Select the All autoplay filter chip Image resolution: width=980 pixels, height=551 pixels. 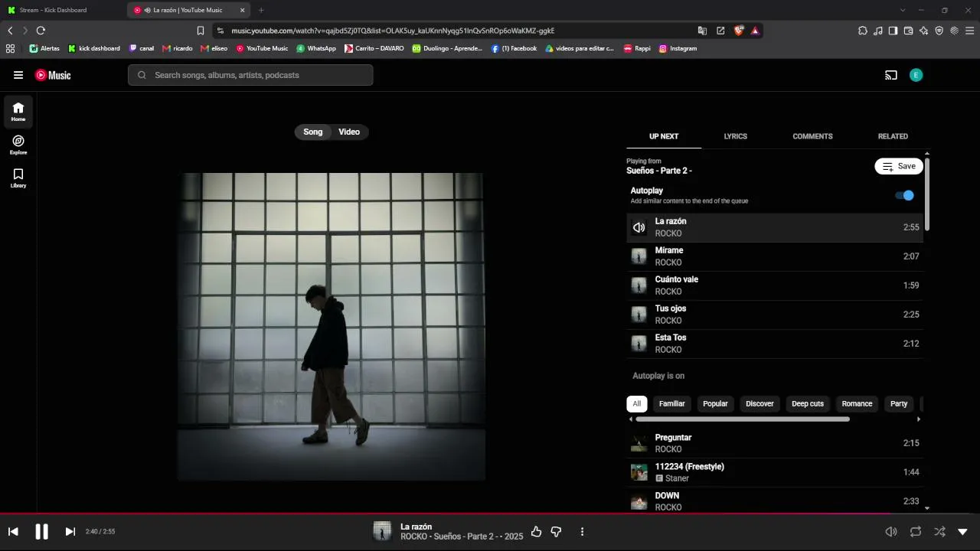[x=637, y=403]
